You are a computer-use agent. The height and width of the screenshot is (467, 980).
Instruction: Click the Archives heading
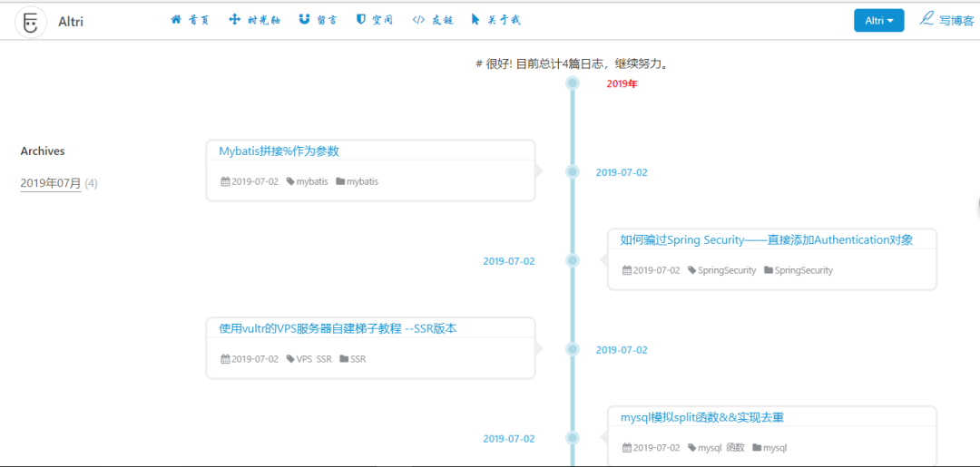click(43, 151)
